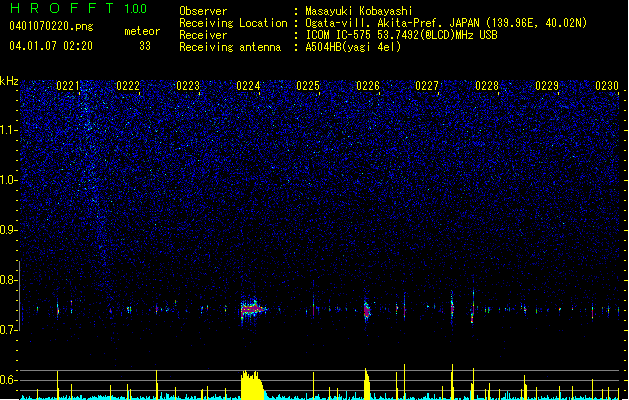
Task: Click the 0.7 kHz axis label
Action: click(9, 330)
